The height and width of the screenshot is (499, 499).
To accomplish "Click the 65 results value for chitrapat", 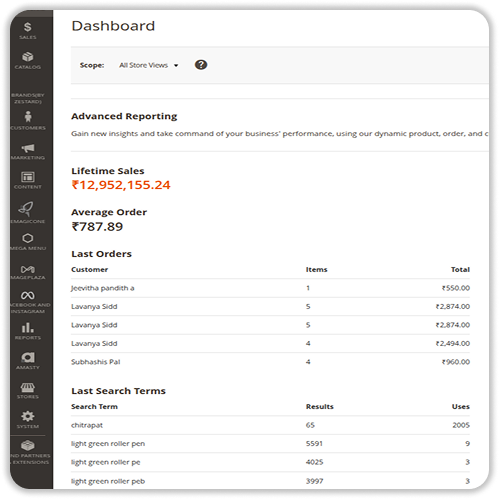I will pyautogui.click(x=310, y=425).
